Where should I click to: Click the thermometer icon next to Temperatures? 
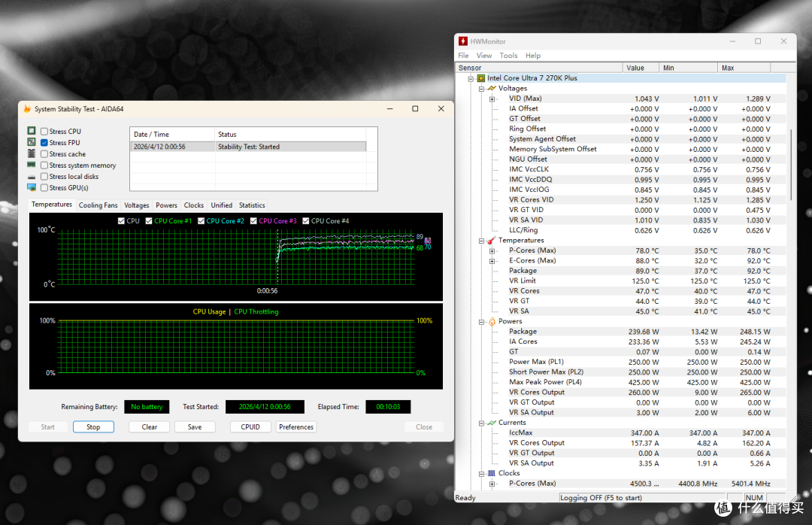(x=491, y=241)
